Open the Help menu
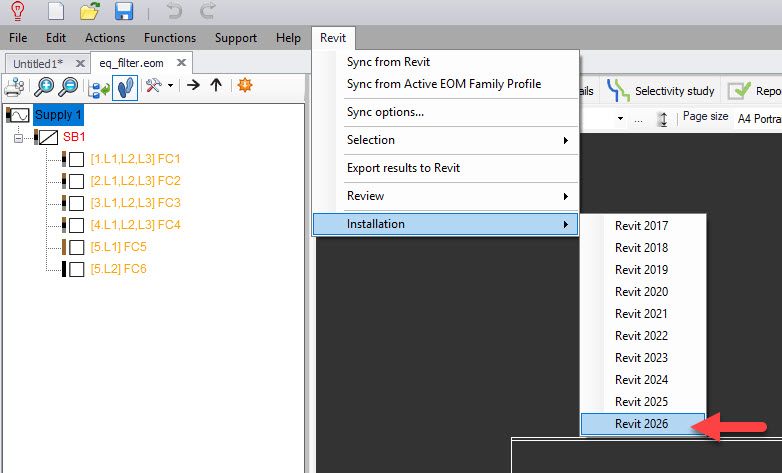 288,38
